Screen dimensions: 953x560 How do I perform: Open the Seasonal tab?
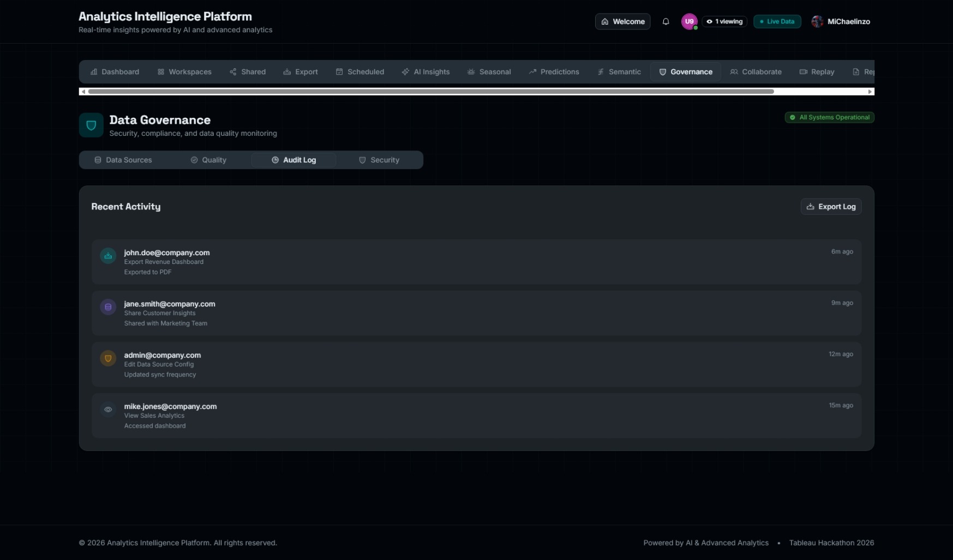pyautogui.click(x=489, y=72)
